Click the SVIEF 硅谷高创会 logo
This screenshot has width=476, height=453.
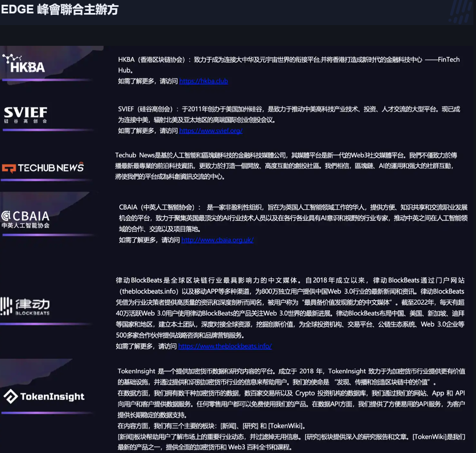click(26, 115)
